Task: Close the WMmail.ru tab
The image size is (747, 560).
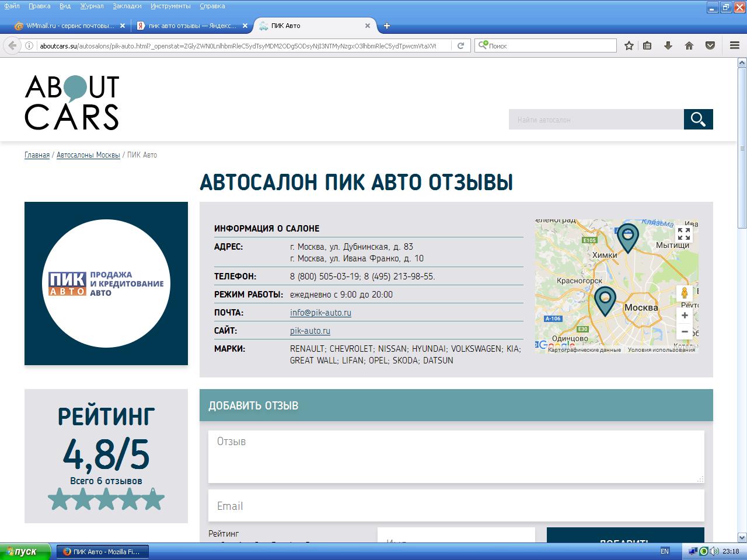Action: [123, 26]
